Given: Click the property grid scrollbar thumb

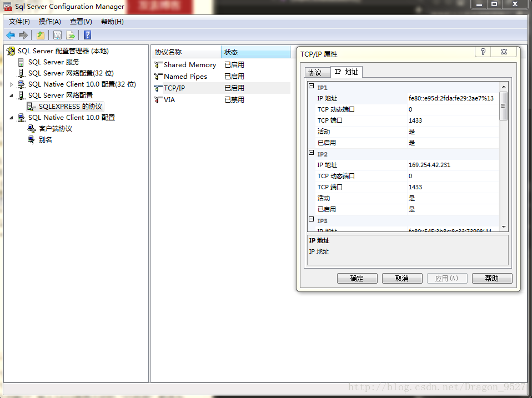Looking at the screenshot, I should point(504,106).
